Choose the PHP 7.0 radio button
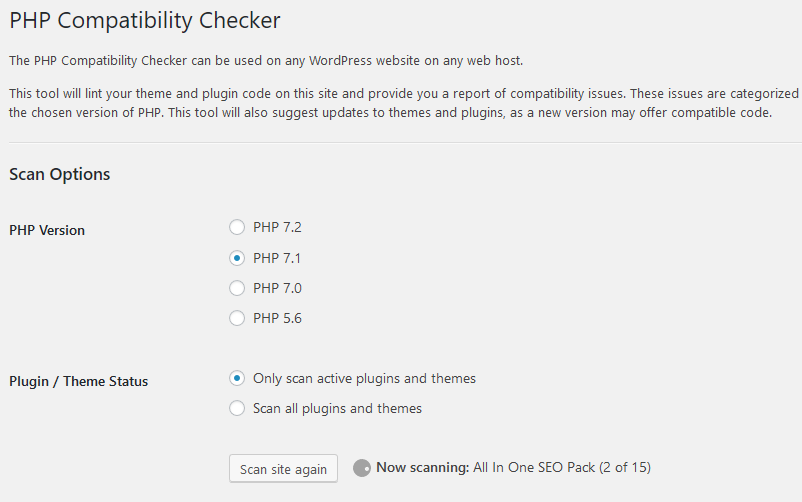The image size is (802, 502). (x=237, y=288)
